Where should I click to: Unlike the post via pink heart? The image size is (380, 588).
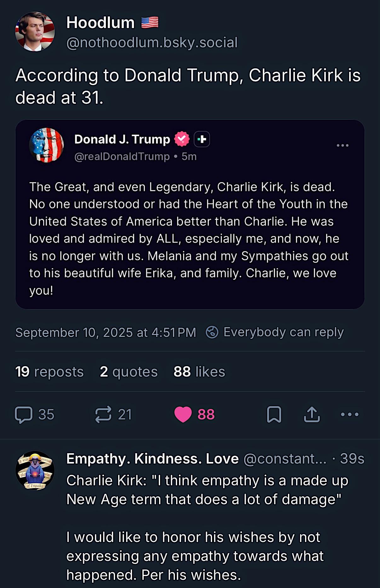coord(183,414)
